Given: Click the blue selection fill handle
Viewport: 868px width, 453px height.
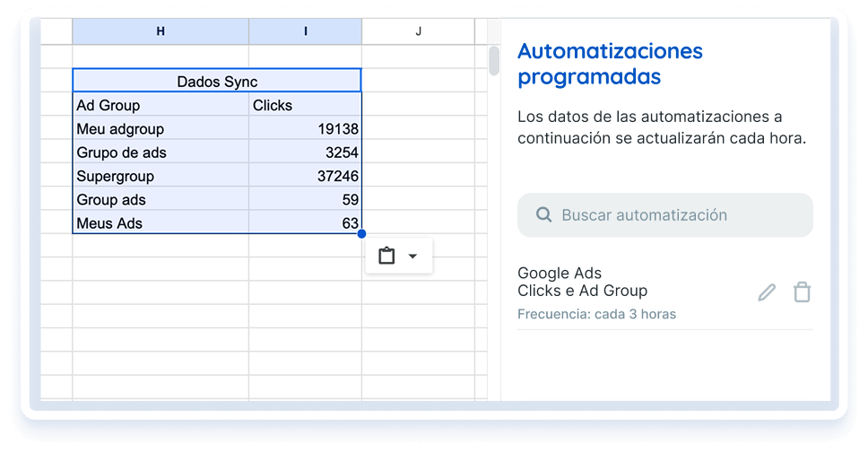Looking at the screenshot, I should [361, 234].
